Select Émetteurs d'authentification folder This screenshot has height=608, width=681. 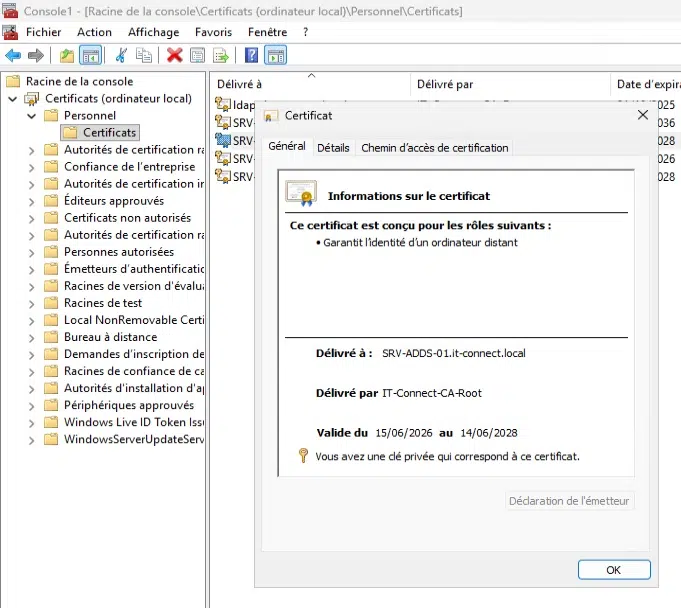coord(124,269)
